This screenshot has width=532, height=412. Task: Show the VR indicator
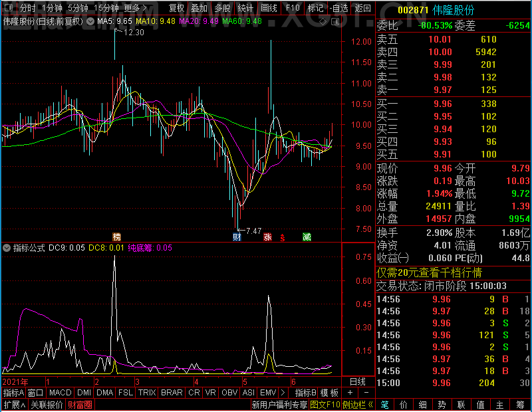(210, 393)
